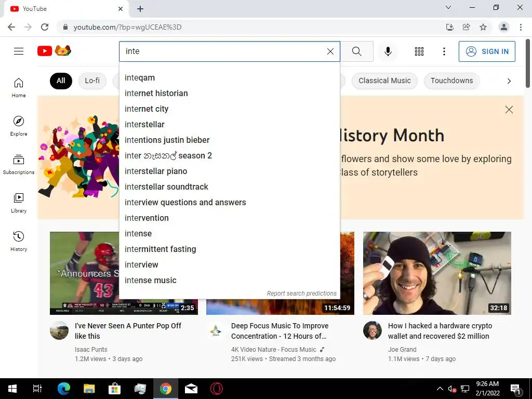Open Windows Start menu
This screenshot has width=532, height=399.
pos(12,389)
